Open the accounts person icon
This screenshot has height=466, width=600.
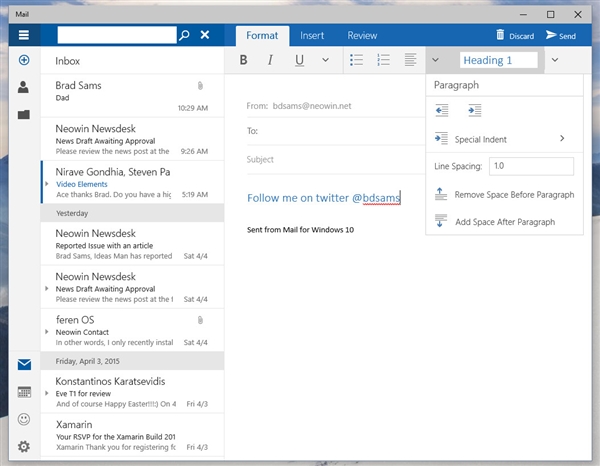click(23, 87)
